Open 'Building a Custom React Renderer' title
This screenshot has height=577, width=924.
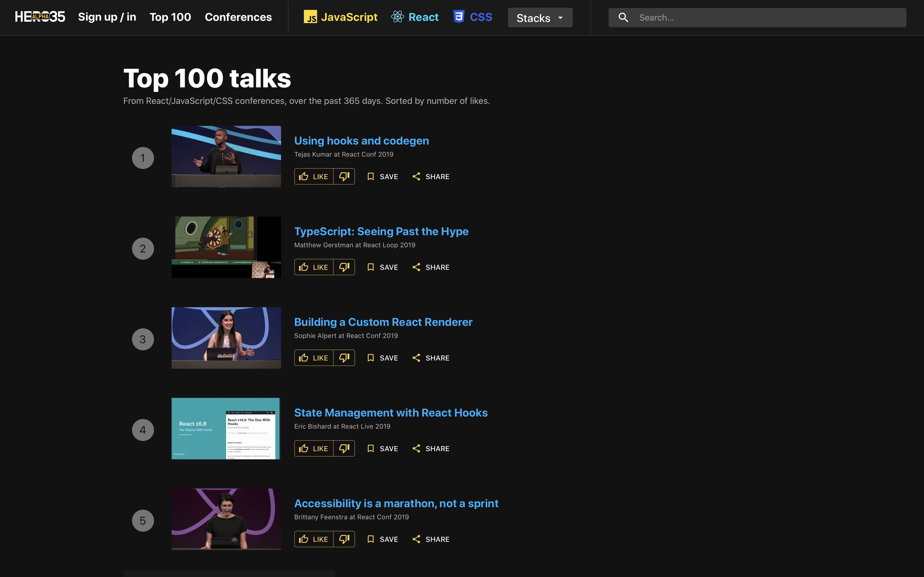(x=383, y=322)
